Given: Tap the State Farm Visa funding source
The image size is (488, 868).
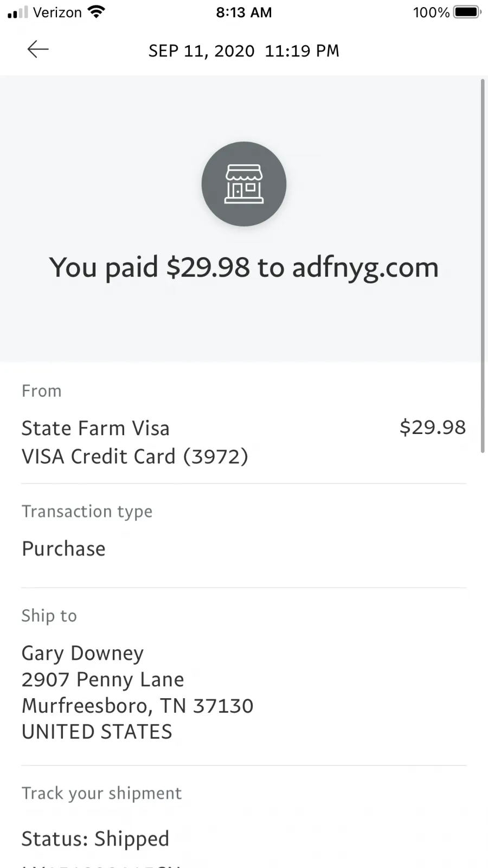Looking at the screenshot, I should (95, 428).
